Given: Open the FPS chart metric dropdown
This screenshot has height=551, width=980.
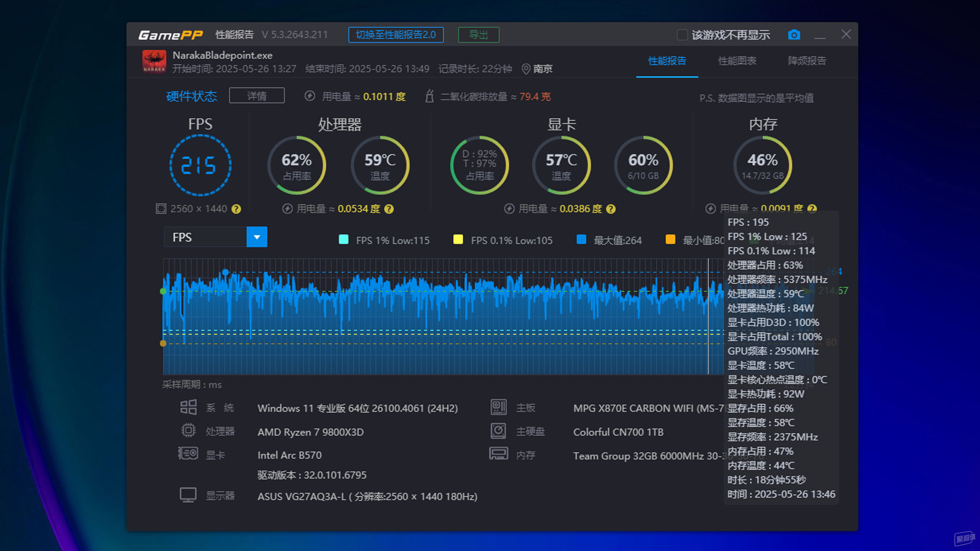Looking at the screenshot, I should [257, 237].
